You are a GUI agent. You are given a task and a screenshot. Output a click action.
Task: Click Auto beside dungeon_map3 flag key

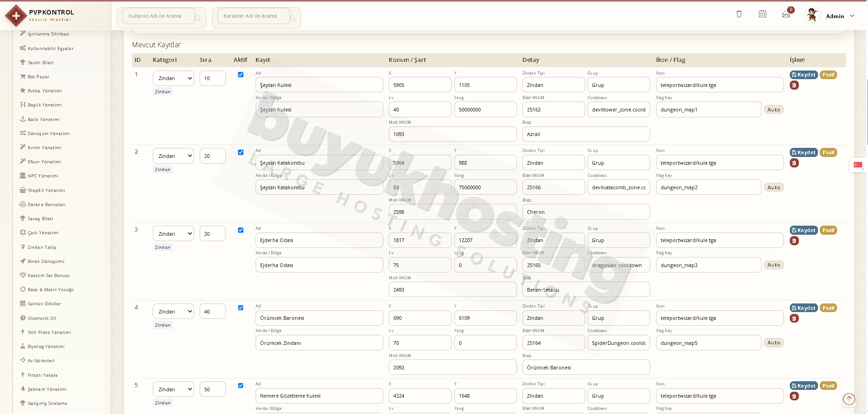click(x=773, y=265)
